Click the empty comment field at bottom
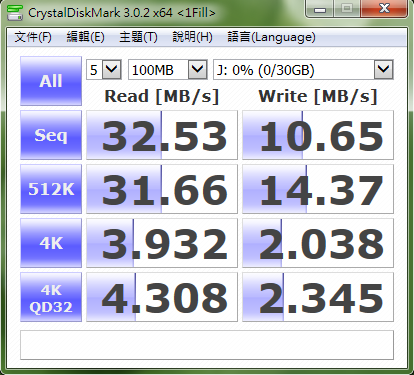 (207, 345)
